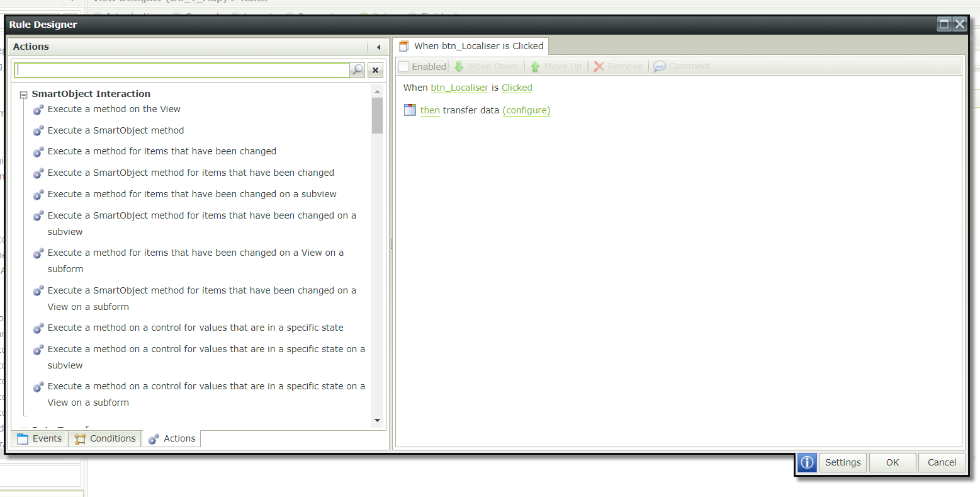Click the Move Down arrow icon
The width and height of the screenshot is (980, 497).
tap(459, 67)
